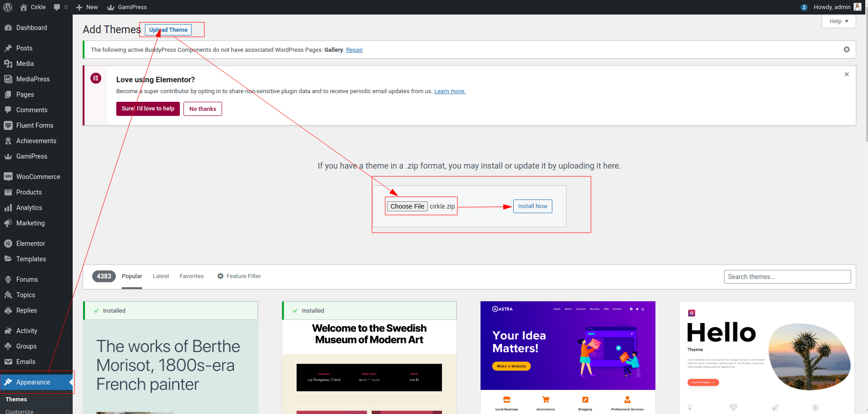Open the Astra theme thumbnail
Viewport: 868px width, 414px height.
[x=568, y=358]
